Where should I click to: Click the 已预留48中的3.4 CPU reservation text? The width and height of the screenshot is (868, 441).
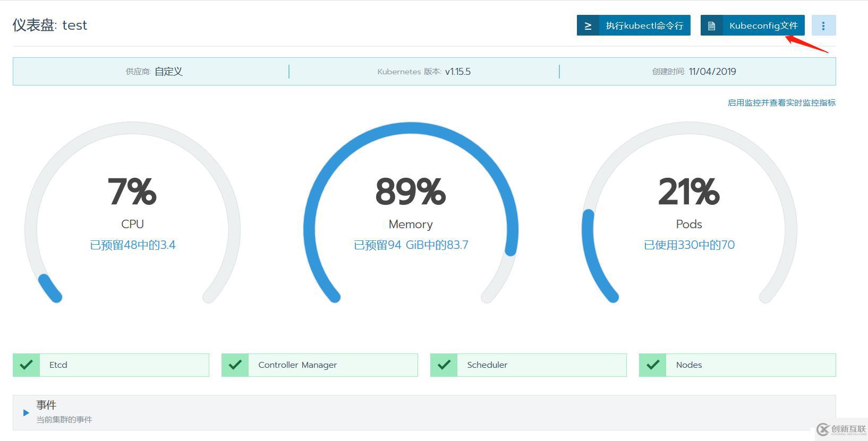(x=133, y=245)
